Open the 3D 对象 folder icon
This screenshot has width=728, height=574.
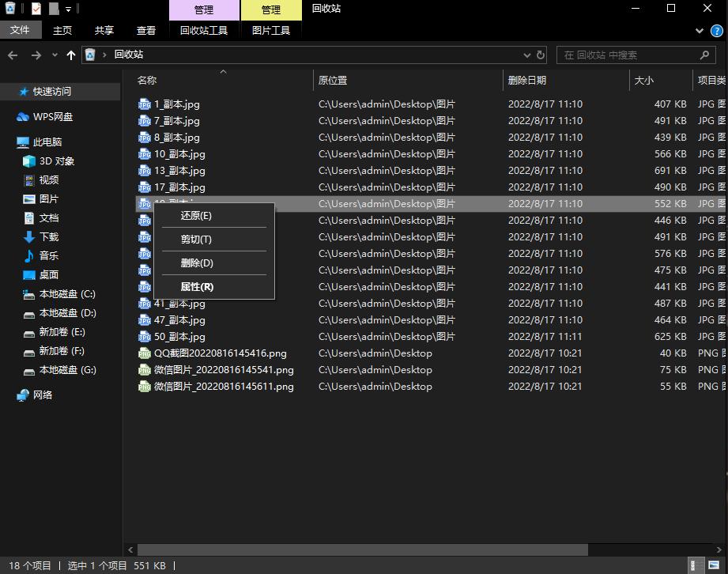click(28, 161)
